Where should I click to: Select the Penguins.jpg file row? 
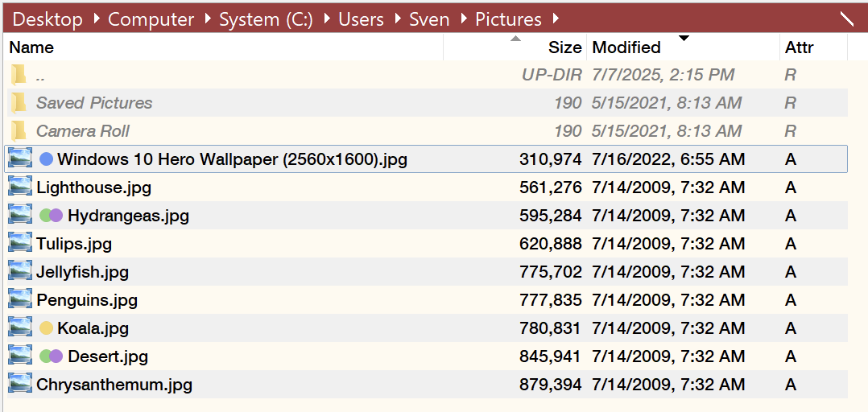pyautogui.click(x=426, y=299)
